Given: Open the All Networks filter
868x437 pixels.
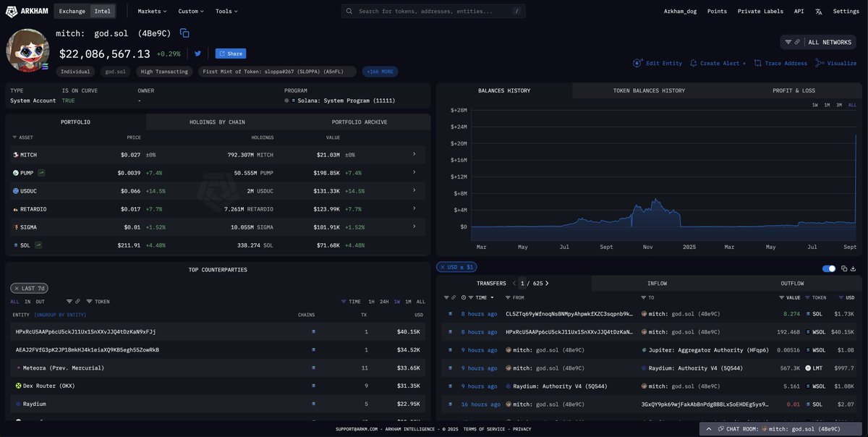Looking at the screenshot, I should tap(818, 42).
